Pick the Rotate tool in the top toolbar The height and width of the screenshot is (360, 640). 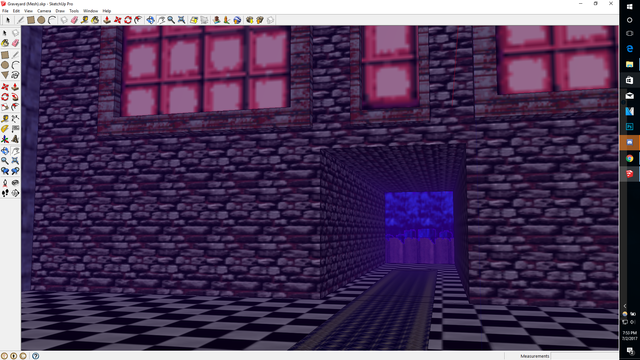pos(128,20)
